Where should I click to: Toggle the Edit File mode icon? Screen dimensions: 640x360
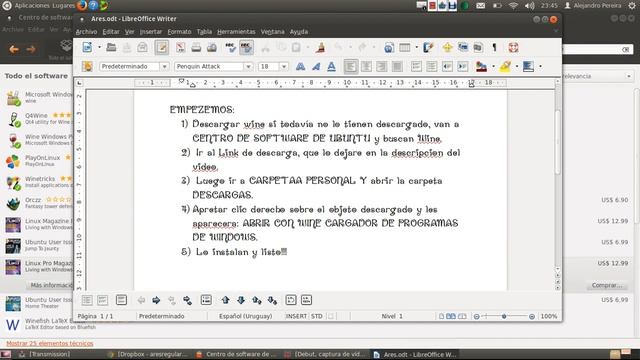[162, 47]
